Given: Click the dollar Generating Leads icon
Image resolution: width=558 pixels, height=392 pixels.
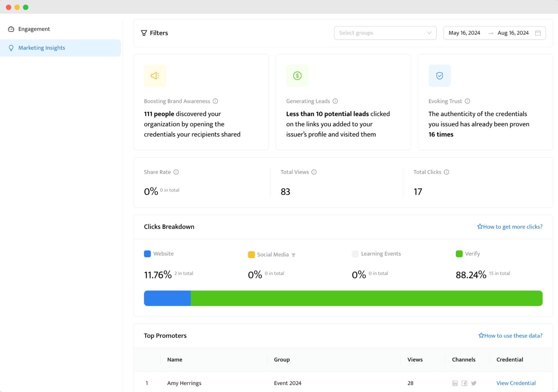Looking at the screenshot, I should 297,76.
